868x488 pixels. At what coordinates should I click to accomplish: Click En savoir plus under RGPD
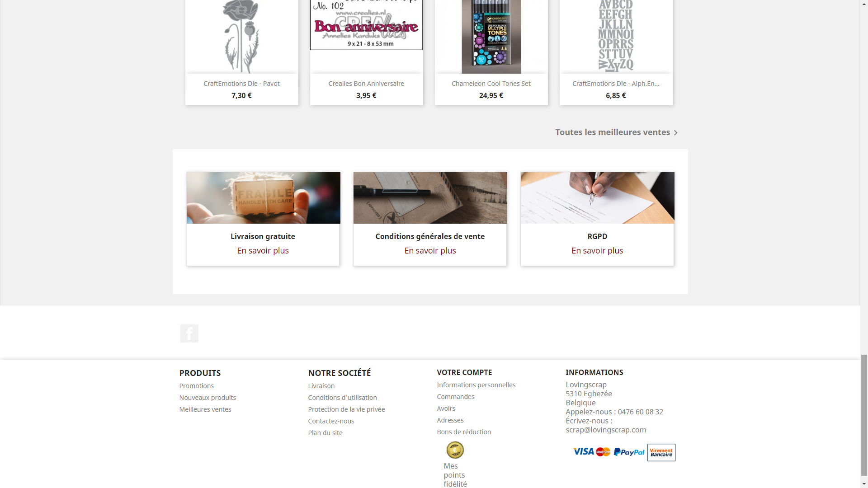pos(597,250)
